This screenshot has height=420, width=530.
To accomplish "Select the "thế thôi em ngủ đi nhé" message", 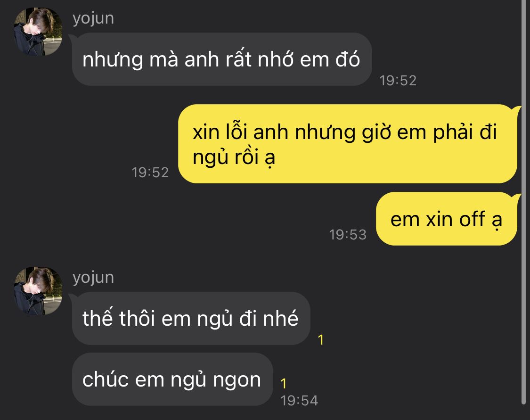I will coord(191,319).
